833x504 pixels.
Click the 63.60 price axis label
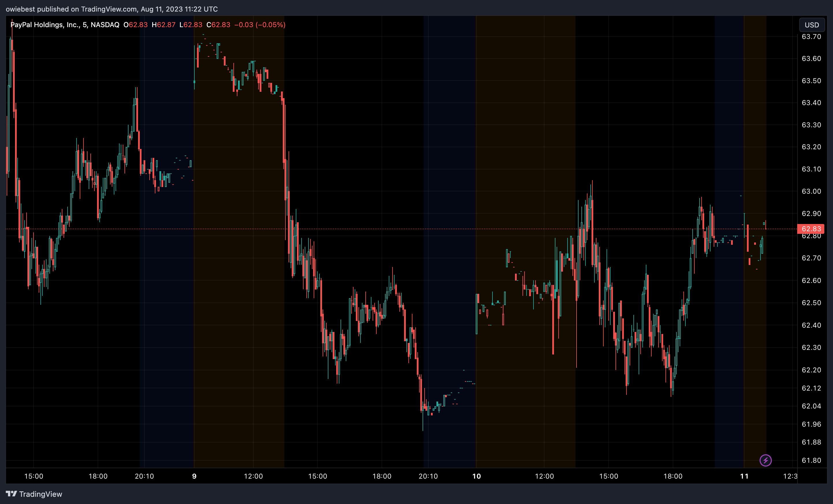point(811,58)
